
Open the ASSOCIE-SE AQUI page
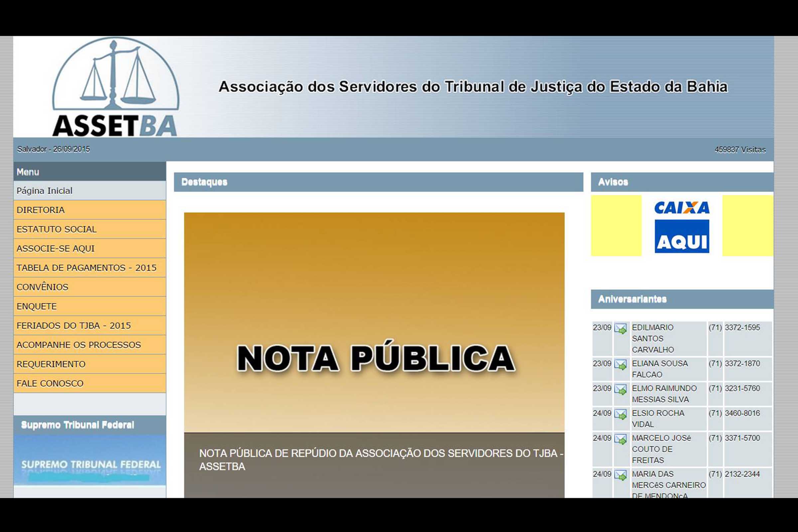(x=55, y=248)
